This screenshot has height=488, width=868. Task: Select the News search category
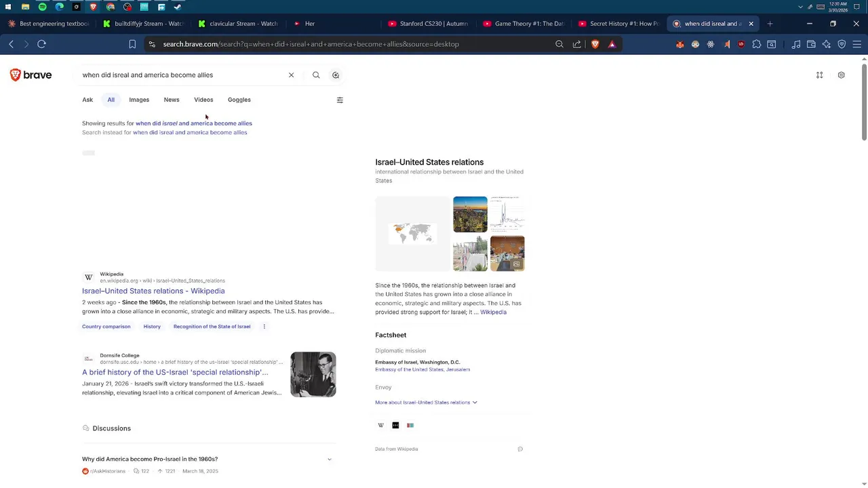click(x=172, y=100)
